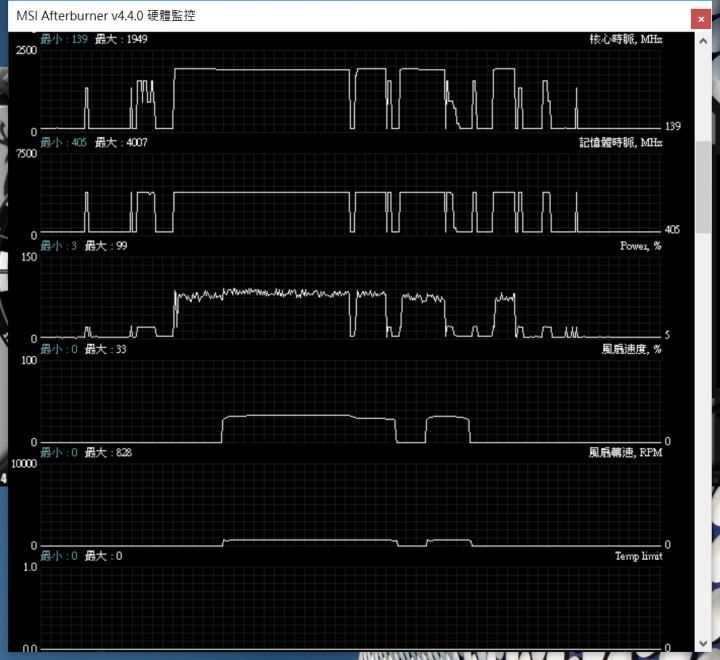This screenshot has width=720, height=660.
Task: Click the Power, % graph label
Action: coord(641,246)
